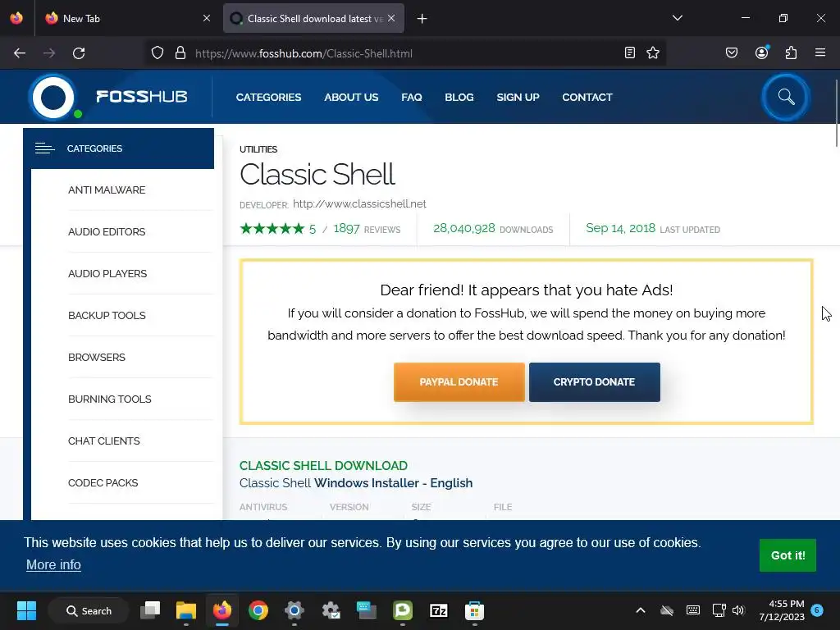The height and width of the screenshot is (630, 840).
Task: Open the Firefox hamburger menu
Action: click(820, 52)
